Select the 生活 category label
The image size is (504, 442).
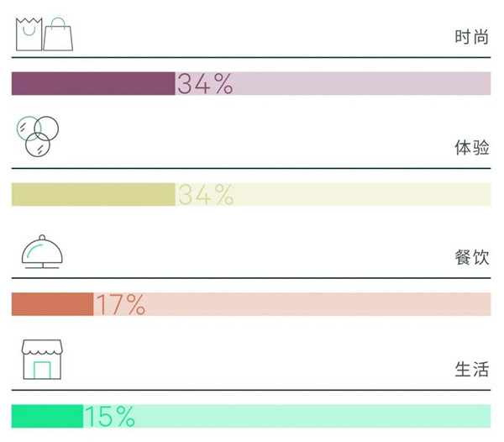pos(471,369)
